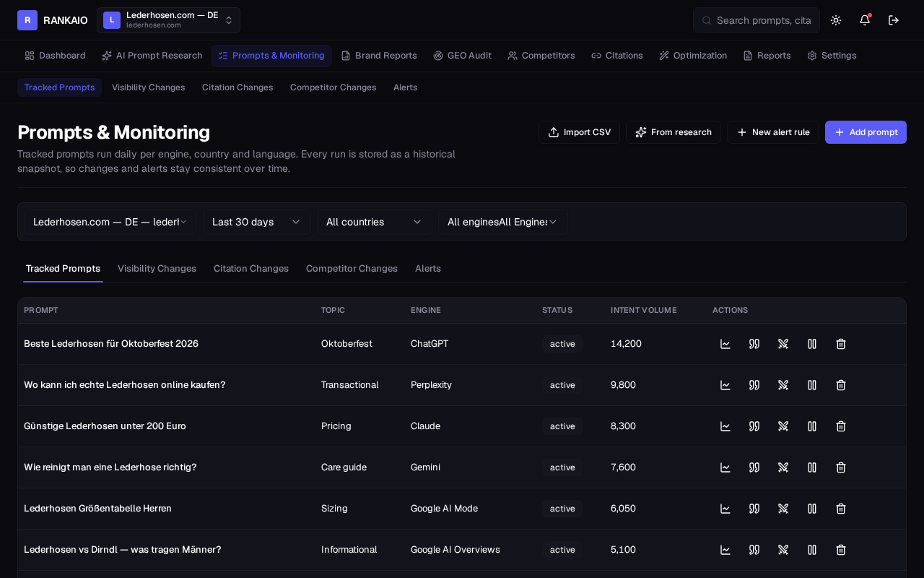Image resolution: width=924 pixels, height=578 pixels.
Task: Delete the Lederhosen Größentabelle Herren prompt
Action: coord(841,509)
